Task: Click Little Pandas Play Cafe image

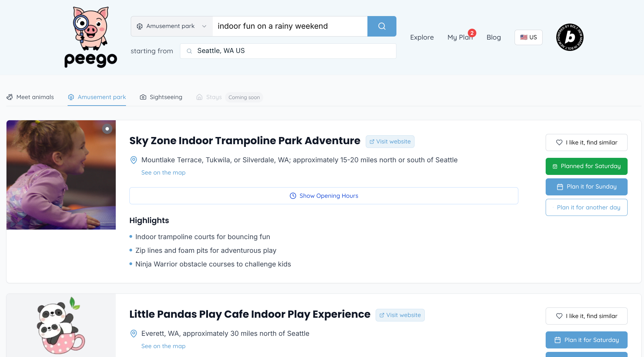Action: tap(61, 325)
